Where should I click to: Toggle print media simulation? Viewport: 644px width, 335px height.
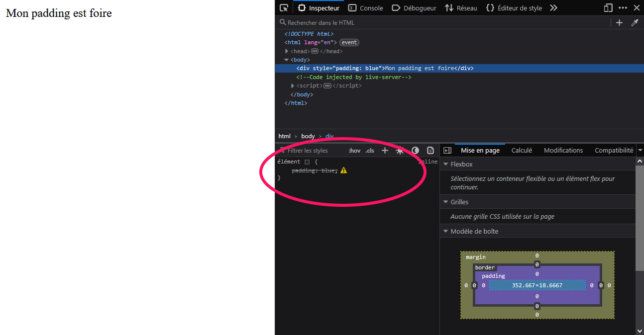tap(430, 151)
